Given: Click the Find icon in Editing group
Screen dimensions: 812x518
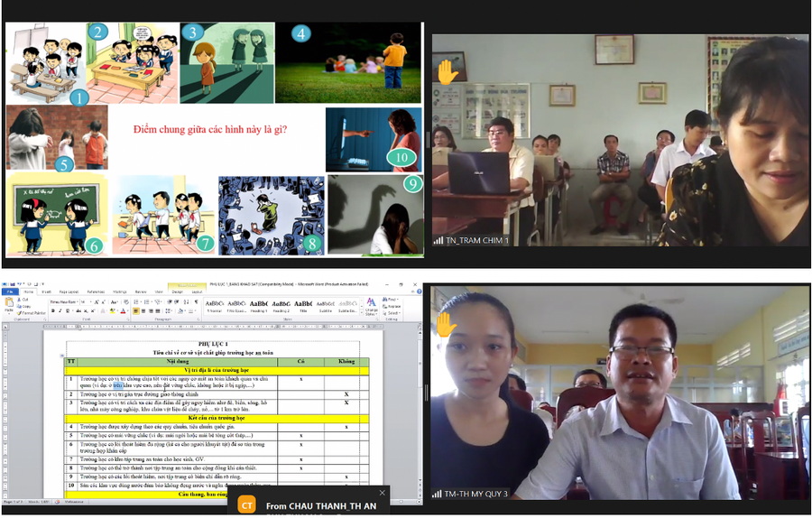Looking at the screenshot, I should (387, 299).
